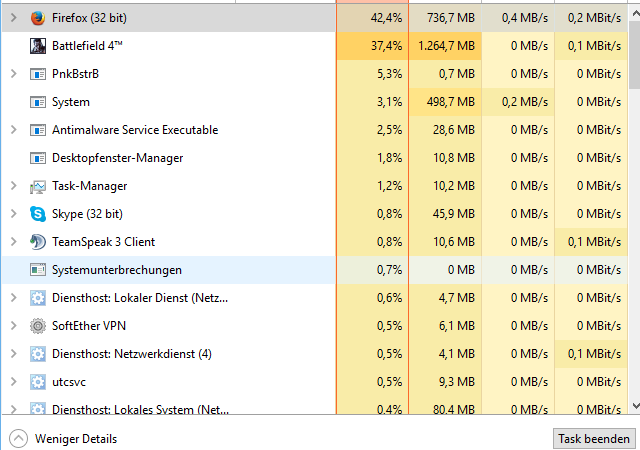Expand the SoftEther VPN row
This screenshot has width=640, height=450.
[x=13, y=325]
